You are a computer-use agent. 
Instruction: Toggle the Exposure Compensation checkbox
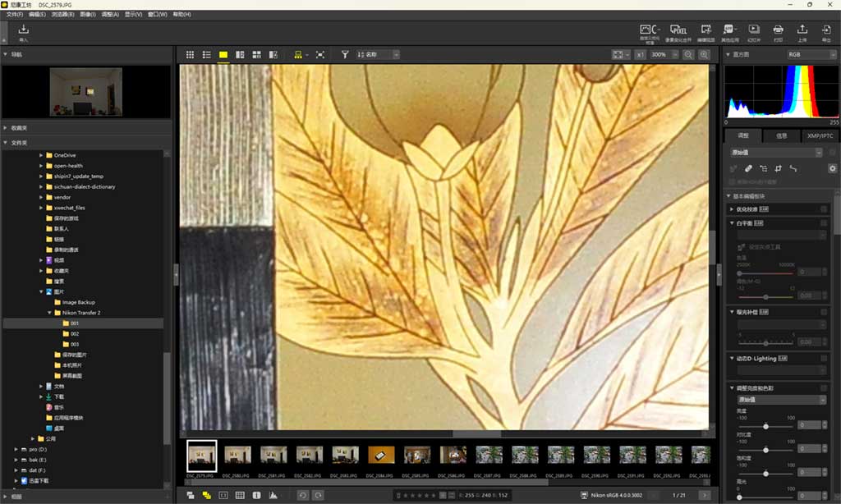pyautogui.click(x=824, y=312)
